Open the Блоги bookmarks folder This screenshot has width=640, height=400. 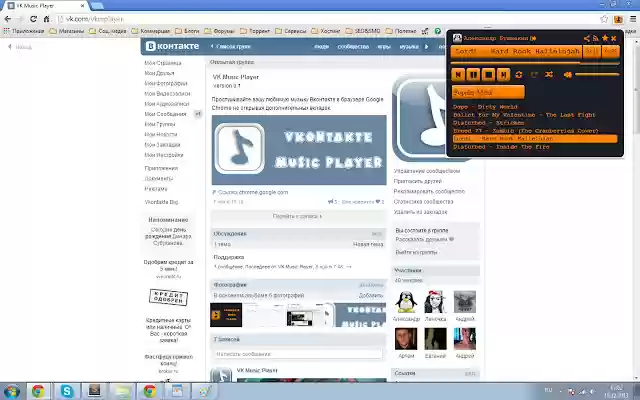tap(187, 31)
